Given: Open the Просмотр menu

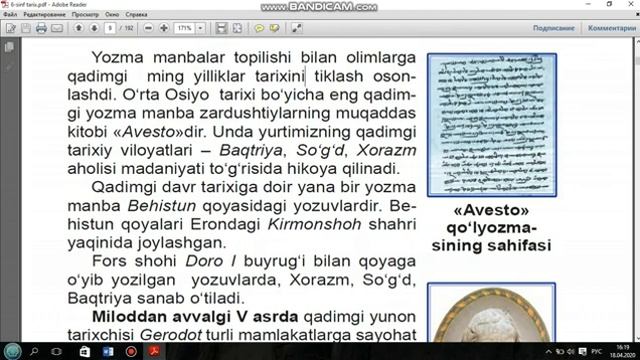Looking at the screenshot, I should [85, 14].
